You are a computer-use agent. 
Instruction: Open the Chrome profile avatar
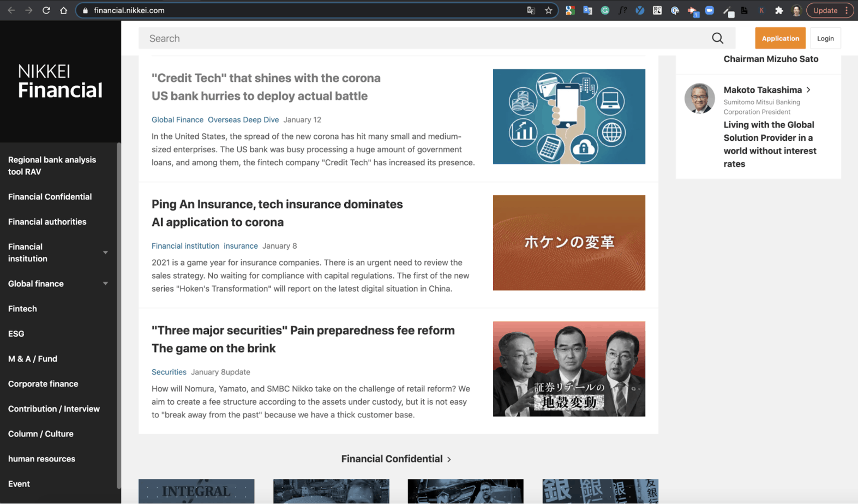(x=796, y=10)
